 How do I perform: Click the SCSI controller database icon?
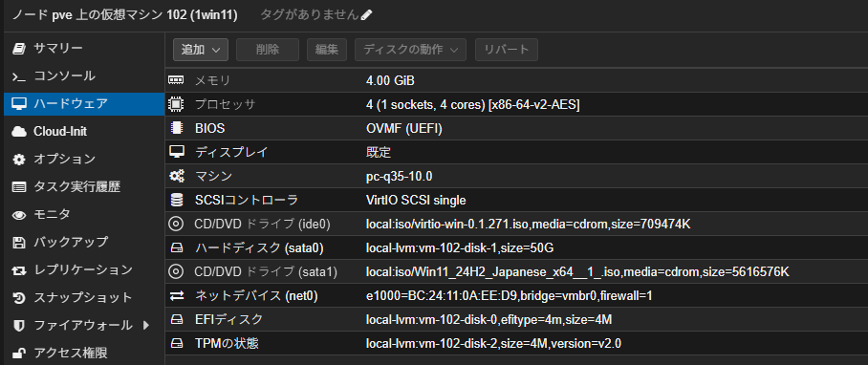coord(176,201)
